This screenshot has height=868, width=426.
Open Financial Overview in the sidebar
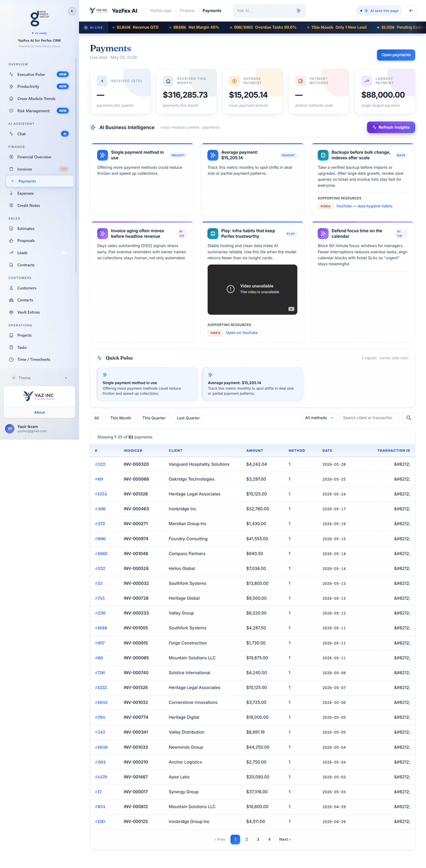coord(39,157)
